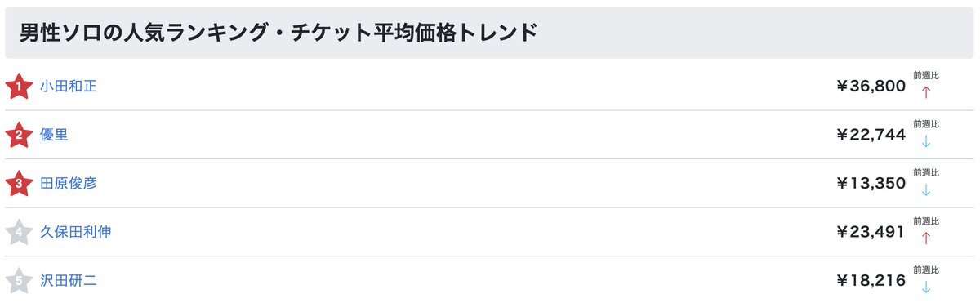Open the 小田和正 artist link

point(69,86)
